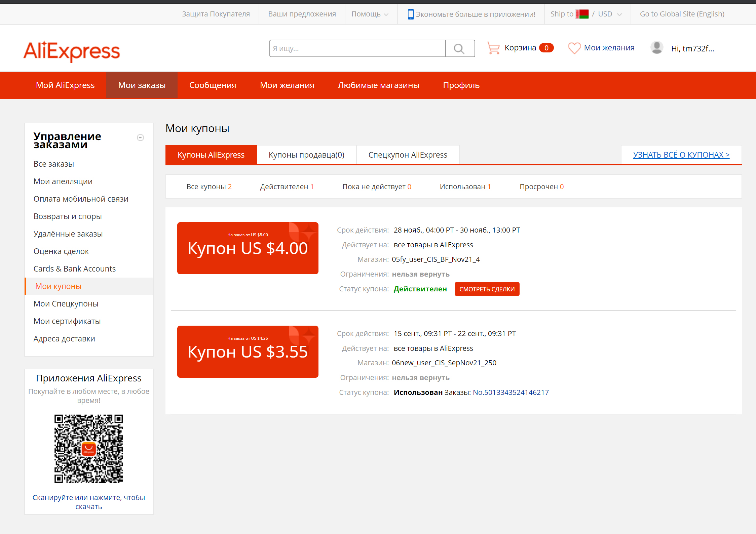This screenshot has height=534, width=756.
Task: Select Оплата мобильной связи in sidebar
Action: pyautogui.click(x=81, y=199)
